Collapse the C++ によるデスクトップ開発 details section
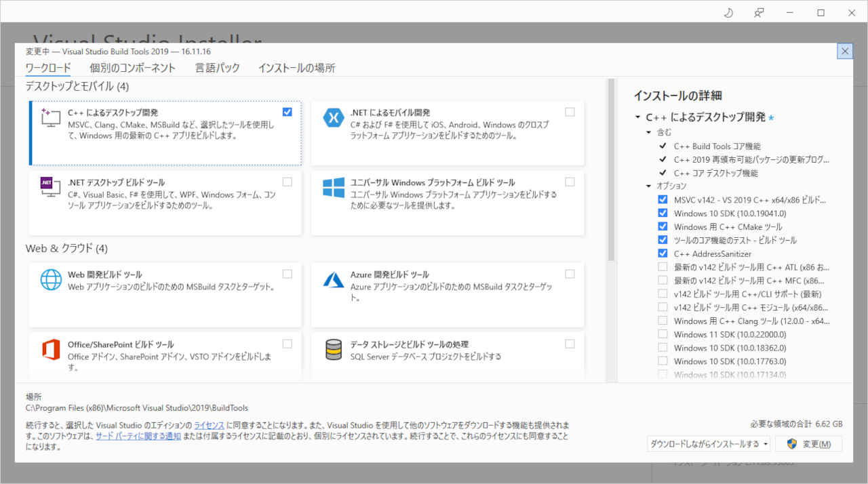 point(637,117)
